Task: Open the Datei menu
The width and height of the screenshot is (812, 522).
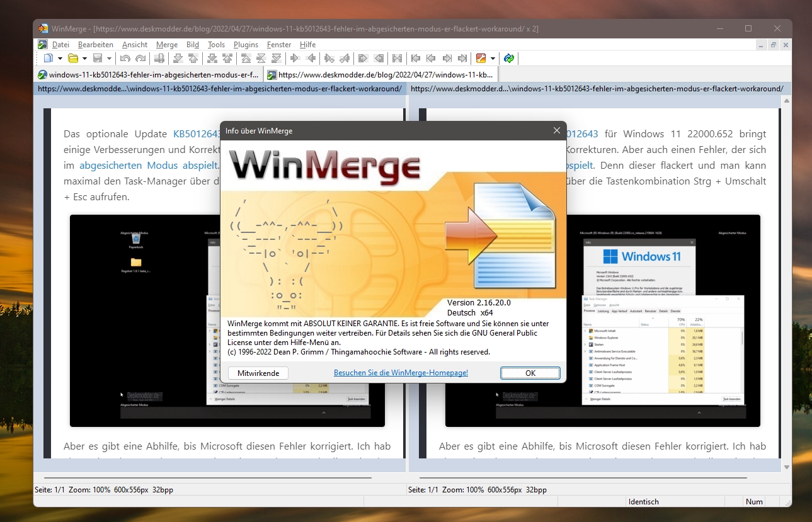Action: (60, 45)
